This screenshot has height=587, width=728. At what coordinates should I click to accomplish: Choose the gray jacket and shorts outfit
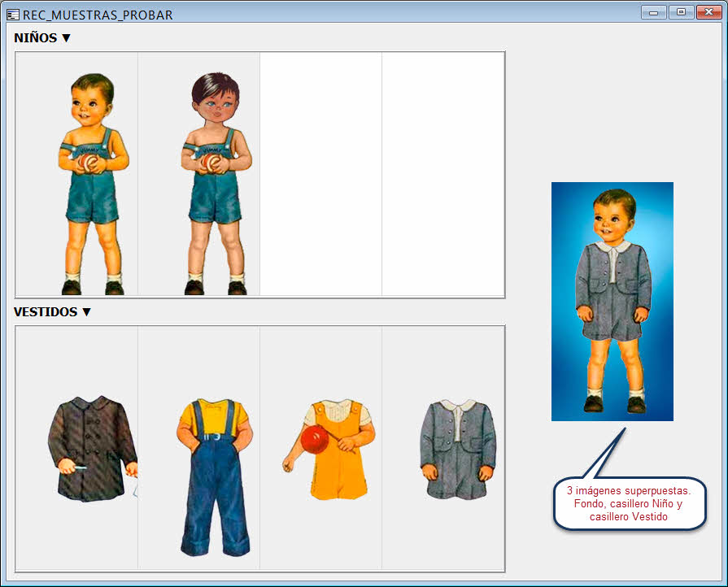coord(443,448)
